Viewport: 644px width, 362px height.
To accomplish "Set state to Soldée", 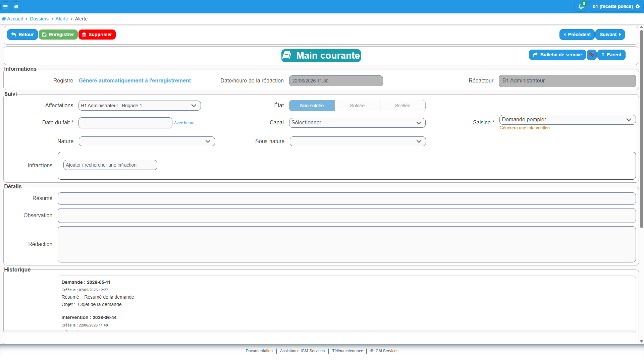I will click(x=357, y=106).
